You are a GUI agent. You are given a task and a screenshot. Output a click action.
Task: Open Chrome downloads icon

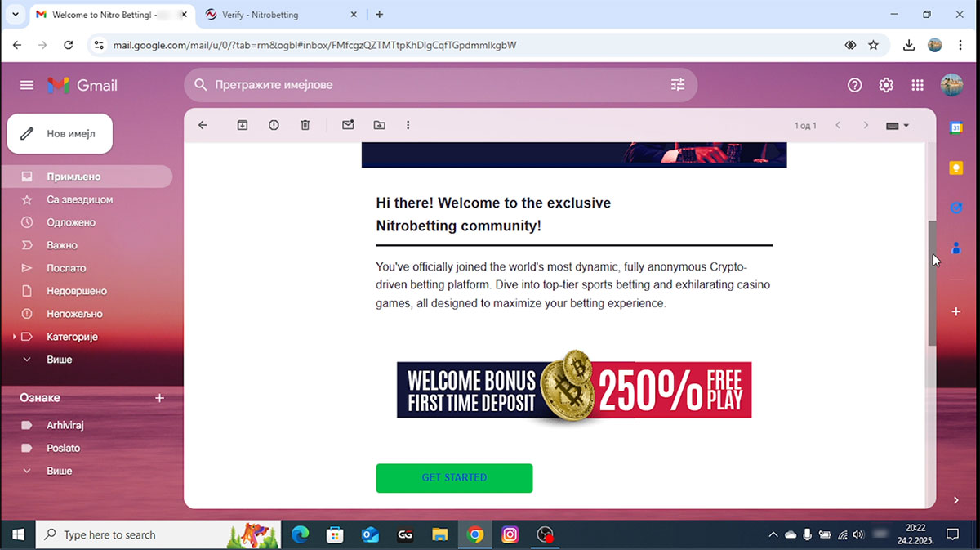[909, 46]
